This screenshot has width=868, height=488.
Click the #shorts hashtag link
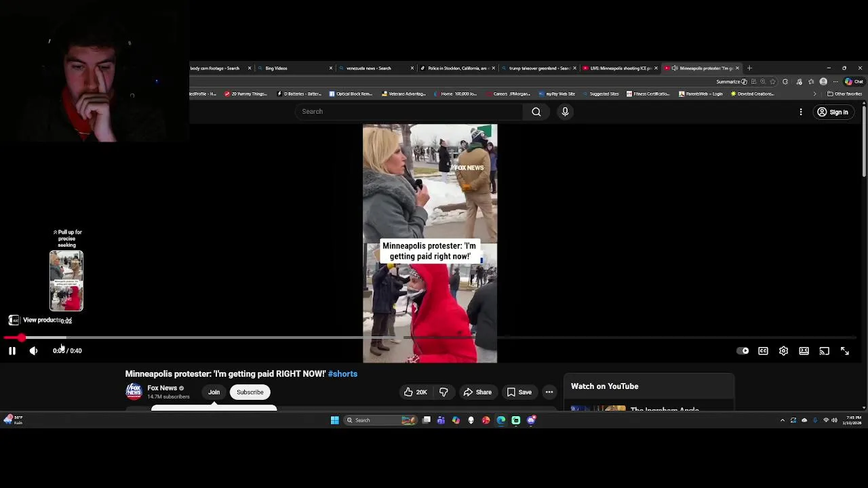pyautogui.click(x=342, y=373)
